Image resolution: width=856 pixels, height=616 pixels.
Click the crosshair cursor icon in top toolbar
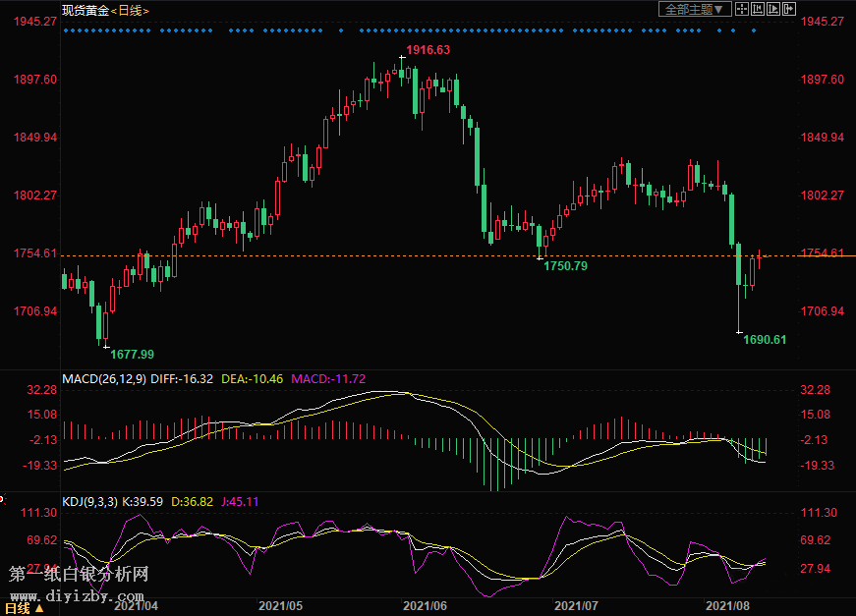[741, 9]
